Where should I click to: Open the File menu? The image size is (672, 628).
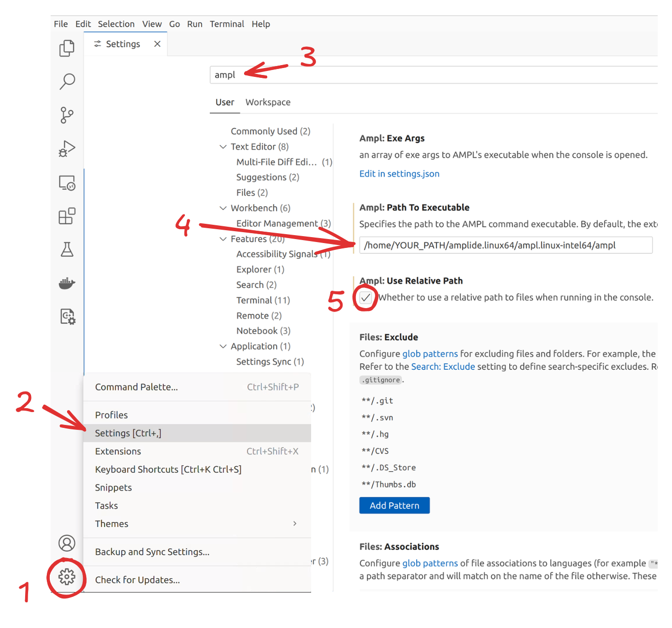tap(61, 24)
